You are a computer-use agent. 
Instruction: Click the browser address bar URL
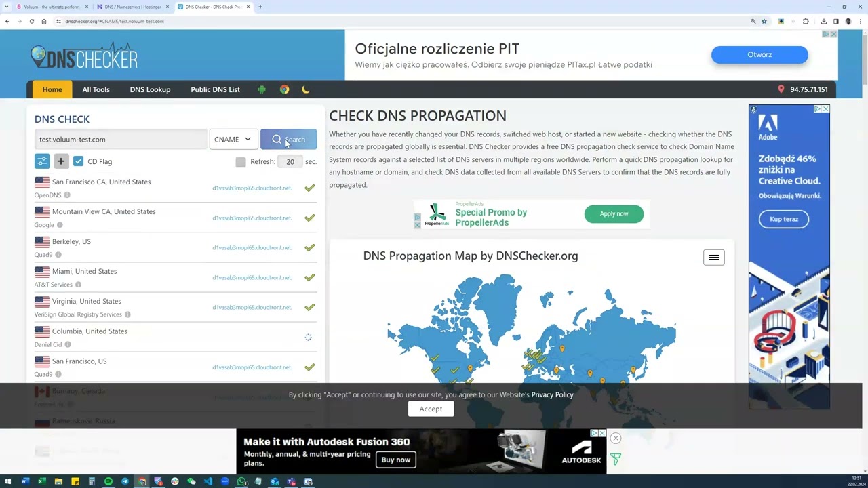(x=115, y=21)
